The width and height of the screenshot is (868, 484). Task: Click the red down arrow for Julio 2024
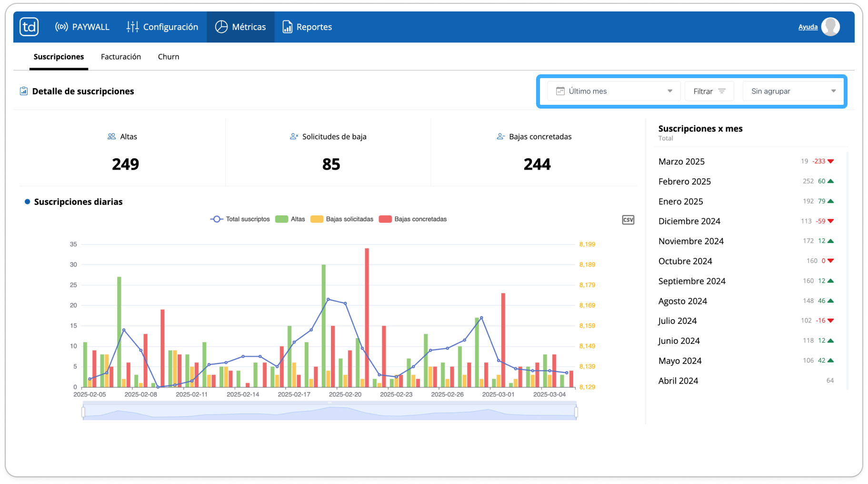coord(831,321)
